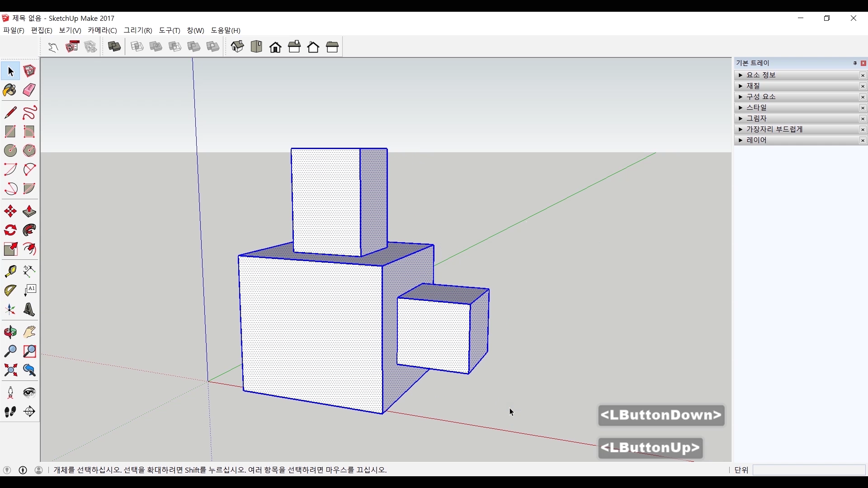868x488 pixels.
Task: Click the 단위 measurements input box
Action: [808, 470]
